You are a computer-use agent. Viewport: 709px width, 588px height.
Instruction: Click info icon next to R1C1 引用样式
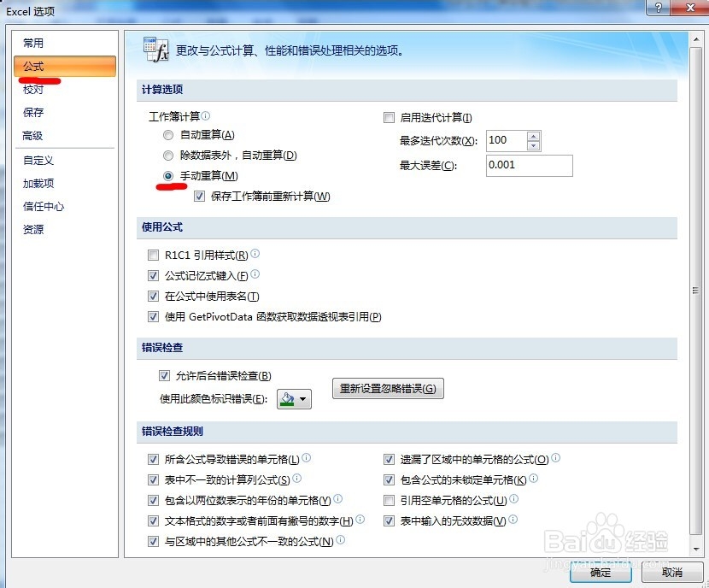pyautogui.click(x=255, y=254)
